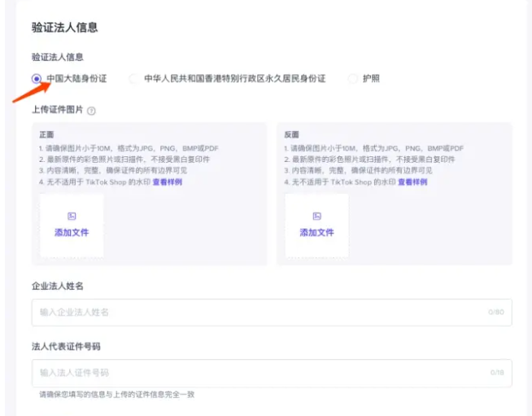Select the 中国大陆身份证 radio button

(x=37, y=79)
